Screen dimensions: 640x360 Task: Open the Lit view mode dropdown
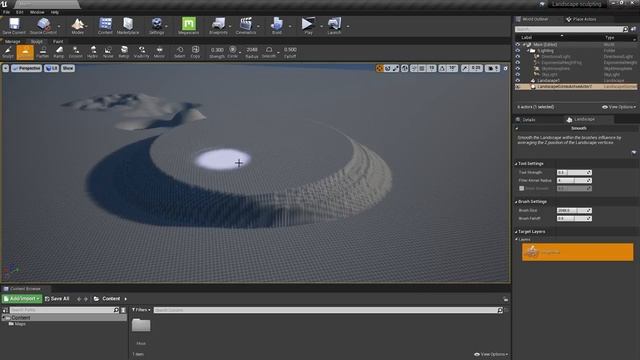pyautogui.click(x=51, y=68)
